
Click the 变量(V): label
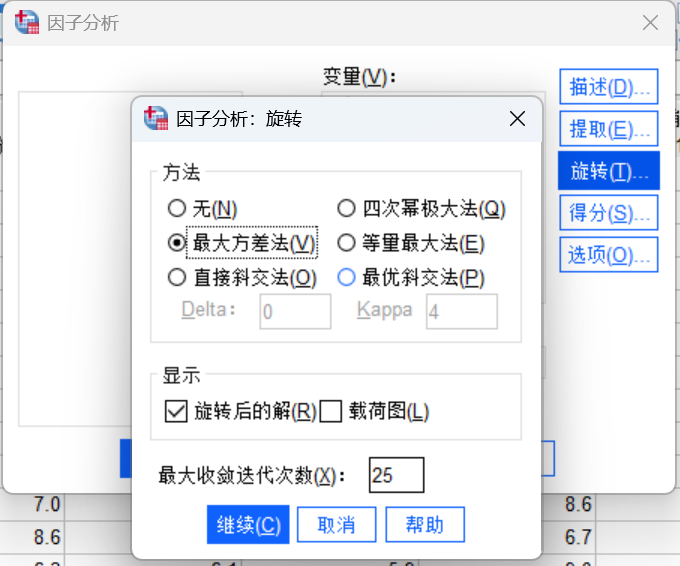pos(360,77)
